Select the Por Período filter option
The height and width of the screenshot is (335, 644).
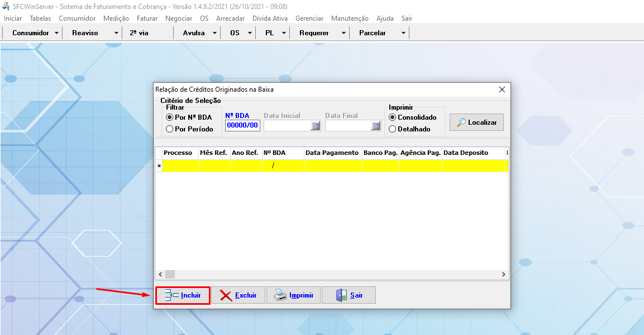(170, 129)
